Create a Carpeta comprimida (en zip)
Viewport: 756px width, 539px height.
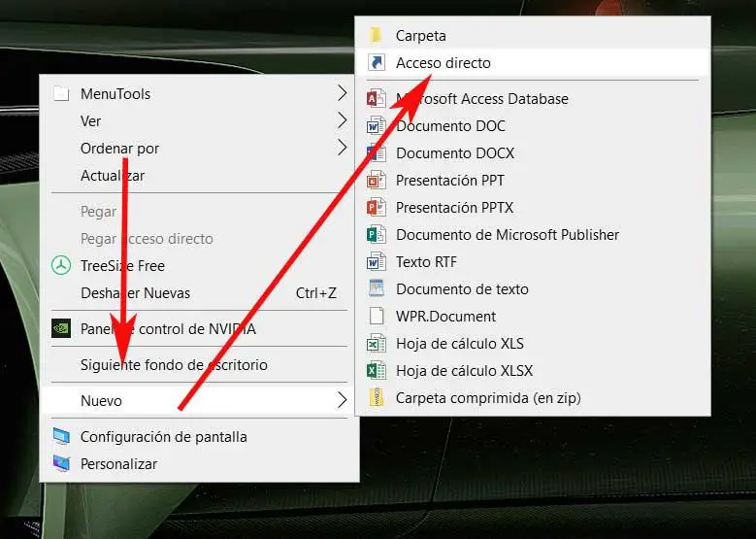click(533, 397)
